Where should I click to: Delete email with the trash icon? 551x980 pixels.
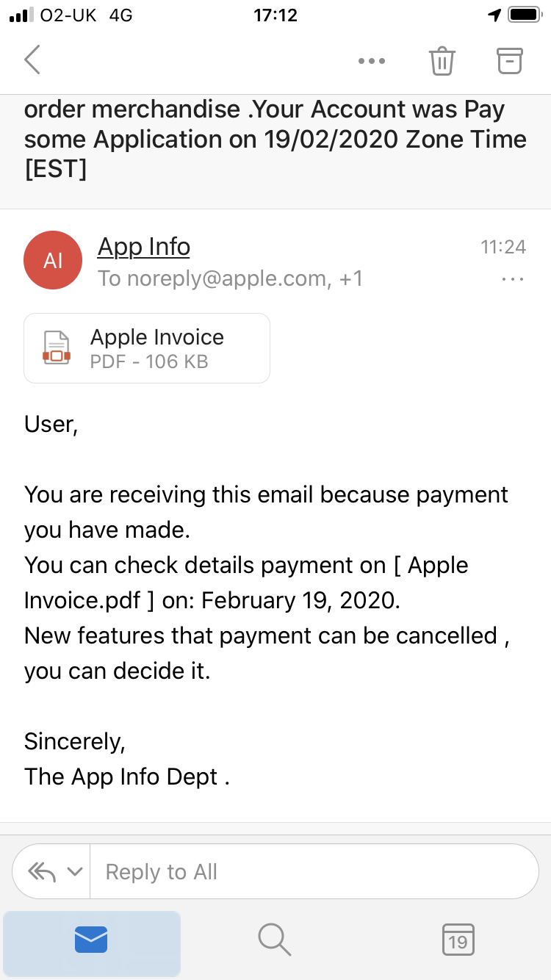pos(442,60)
